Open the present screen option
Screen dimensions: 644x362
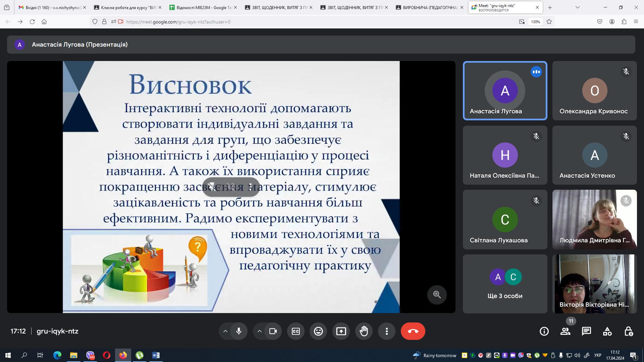[341, 331]
